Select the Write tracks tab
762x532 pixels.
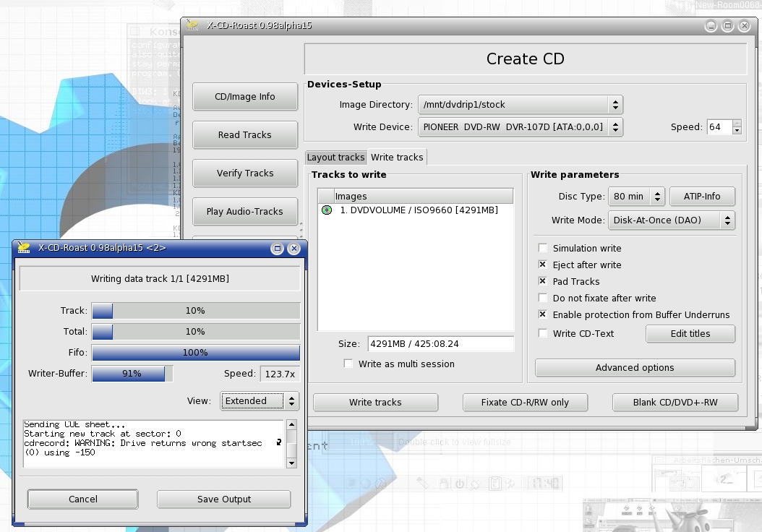[x=397, y=157]
